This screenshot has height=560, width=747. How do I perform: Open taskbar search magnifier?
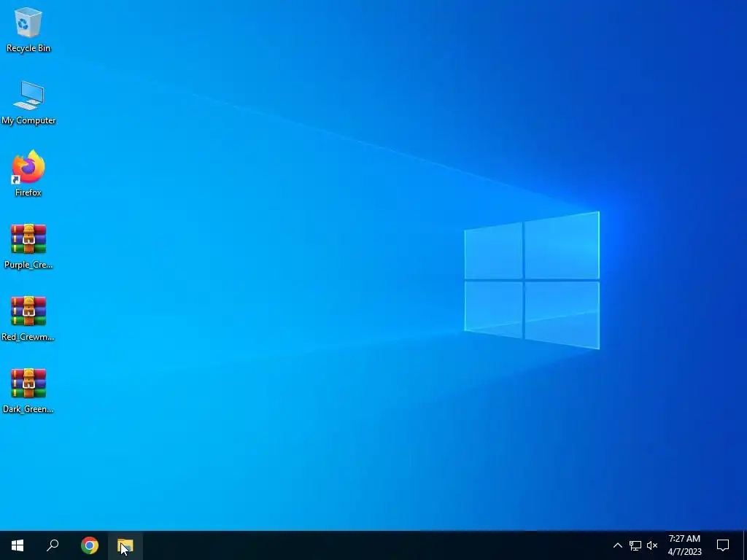pos(53,545)
